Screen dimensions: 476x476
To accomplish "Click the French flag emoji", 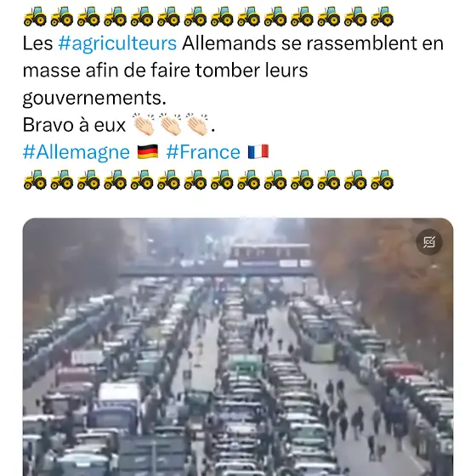I will click(258, 151).
